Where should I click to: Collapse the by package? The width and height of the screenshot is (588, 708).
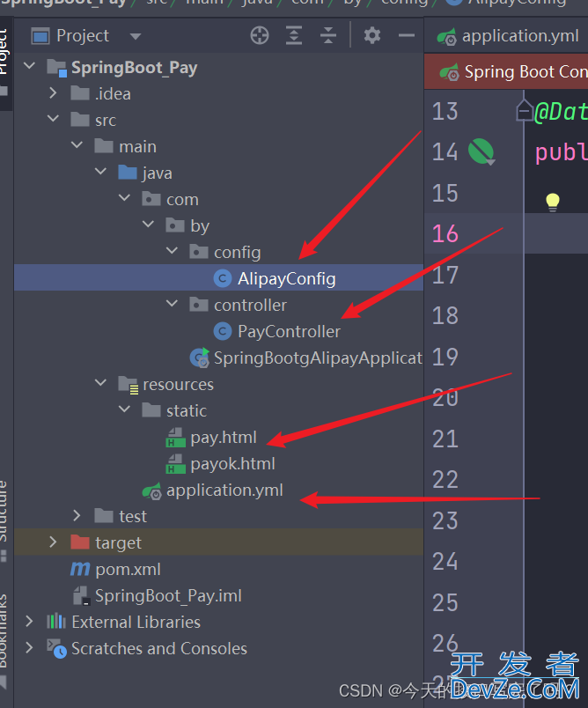tap(149, 224)
